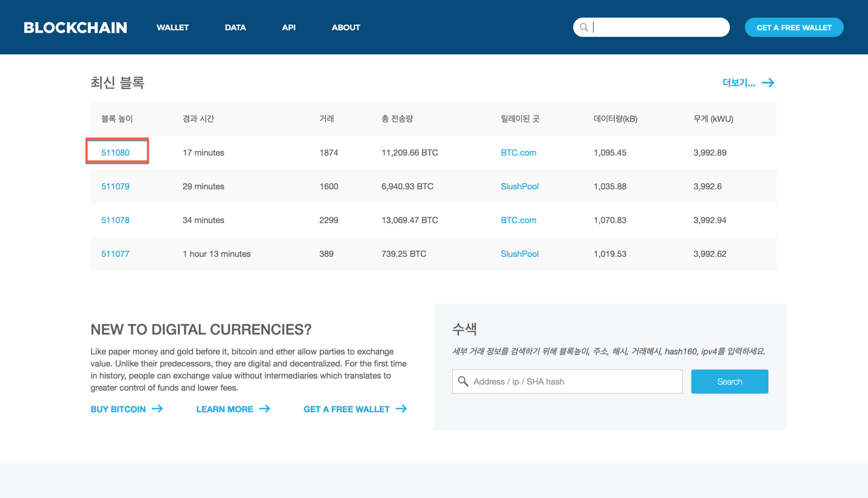This screenshot has width=868, height=498.
Task: Focus the top header search field
Action: pyautogui.click(x=651, y=27)
